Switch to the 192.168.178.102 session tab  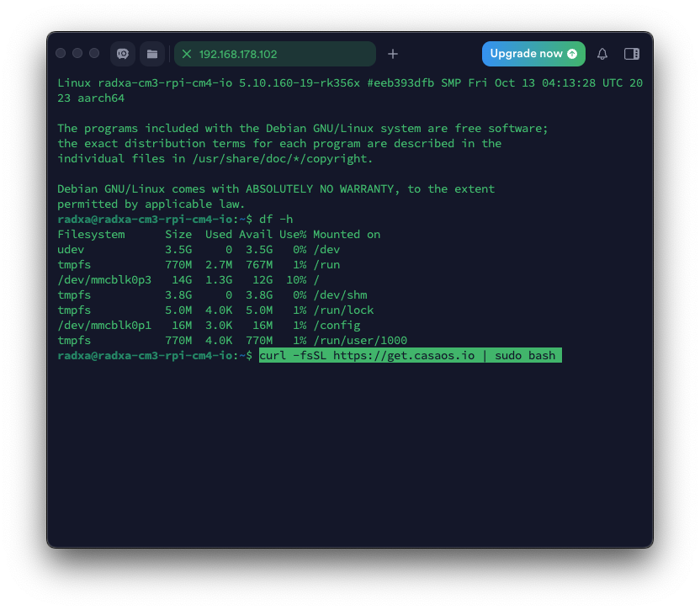point(275,54)
